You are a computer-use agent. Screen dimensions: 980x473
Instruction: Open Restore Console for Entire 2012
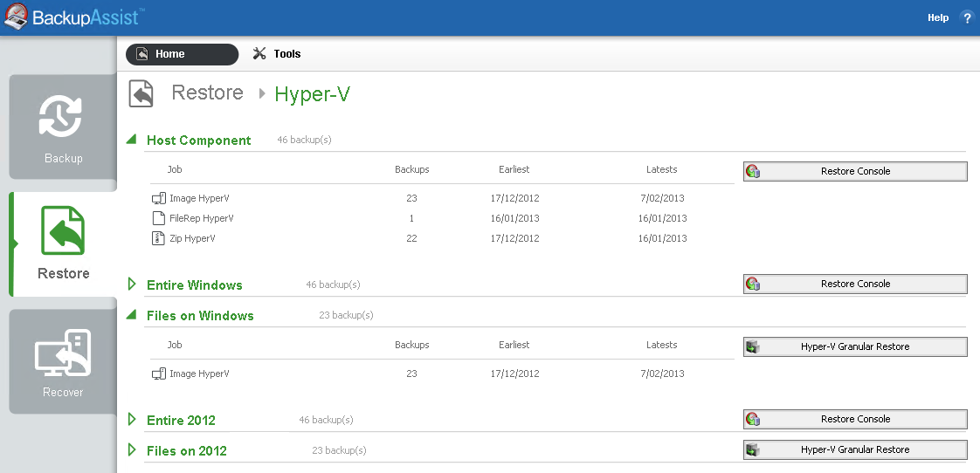pos(855,419)
